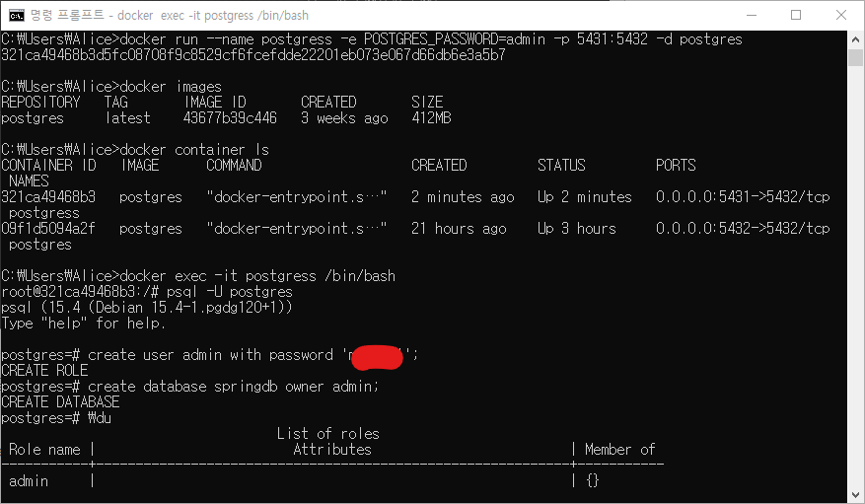Viewport: 865px width, 504px height.
Task: Click the 'latest' tag value
Action: click(x=127, y=118)
